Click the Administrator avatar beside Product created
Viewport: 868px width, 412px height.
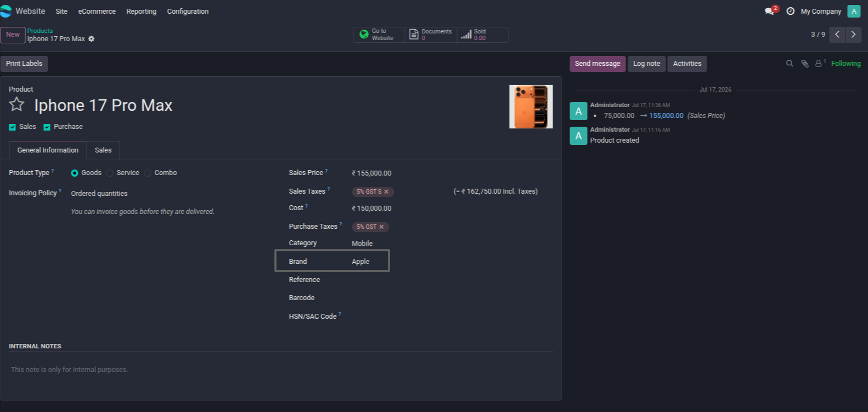pos(578,136)
